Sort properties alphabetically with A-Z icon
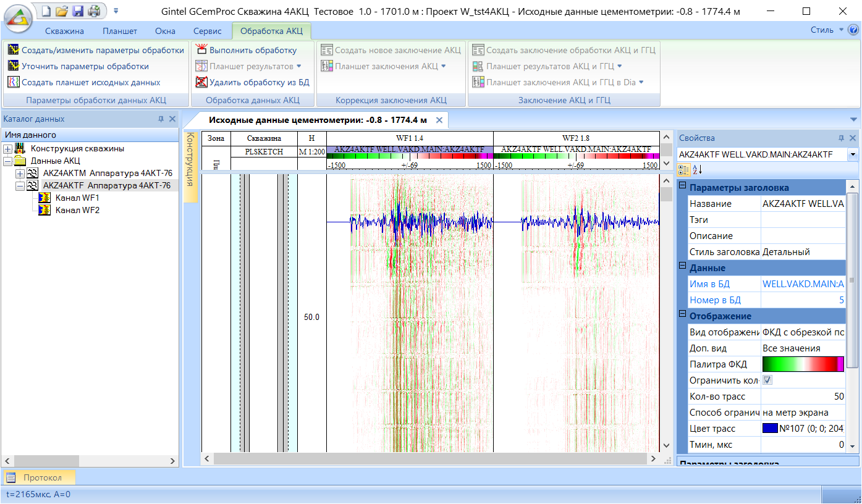The height and width of the screenshot is (504, 862). coord(696,169)
